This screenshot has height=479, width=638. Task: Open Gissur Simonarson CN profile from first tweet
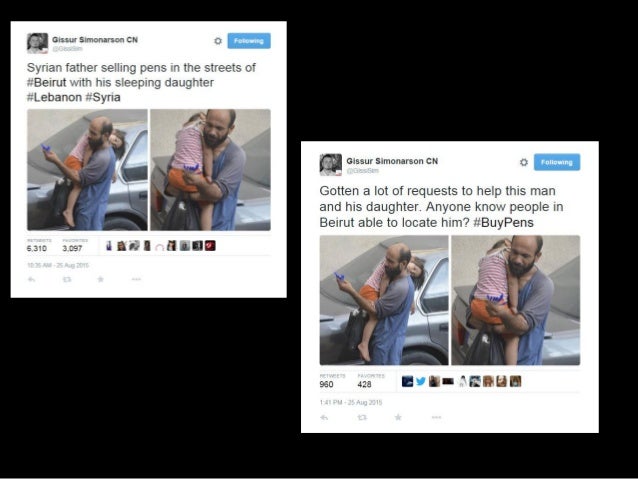pyautogui.click(x=95, y=39)
